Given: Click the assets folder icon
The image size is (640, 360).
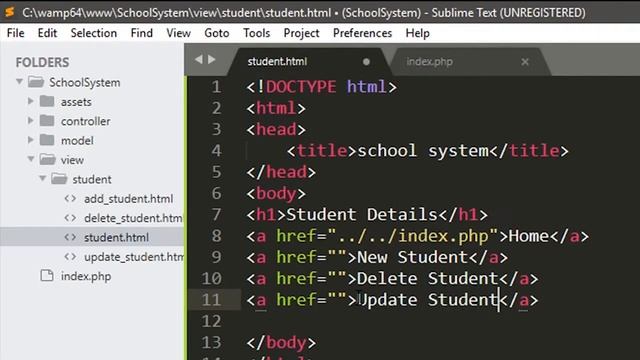Looking at the screenshot, I should 47,101.
